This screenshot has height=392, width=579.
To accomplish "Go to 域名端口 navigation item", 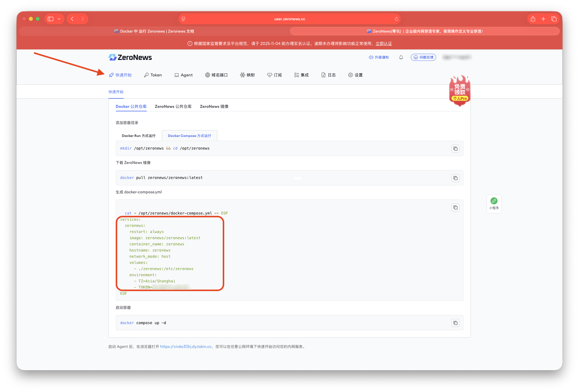I will [216, 75].
